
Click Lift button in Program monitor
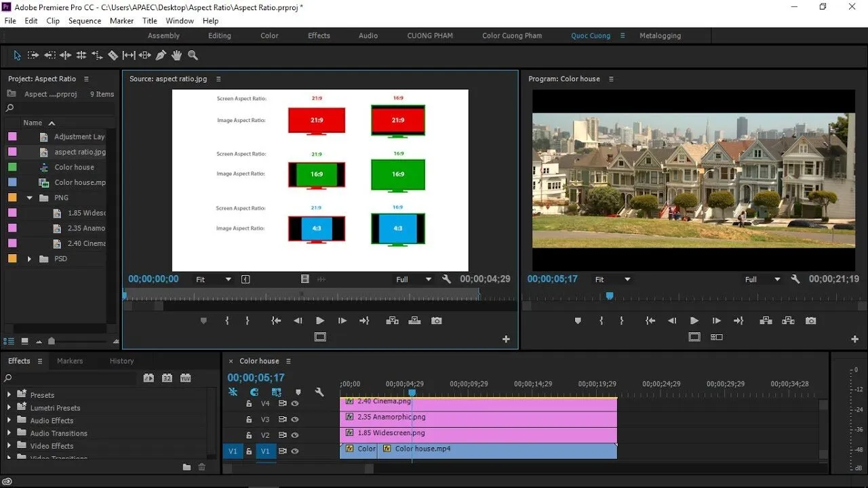coord(766,321)
